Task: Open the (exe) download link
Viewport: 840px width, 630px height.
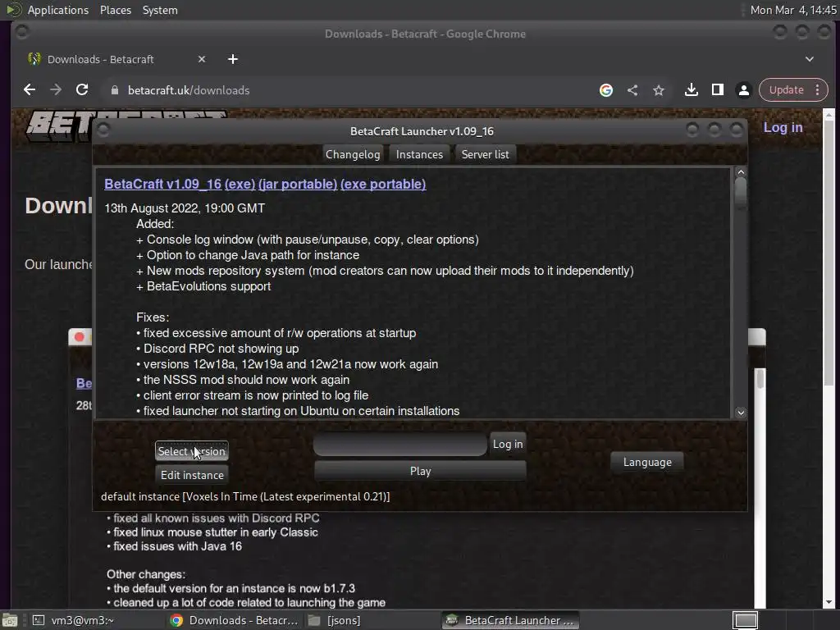Action: (x=240, y=184)
